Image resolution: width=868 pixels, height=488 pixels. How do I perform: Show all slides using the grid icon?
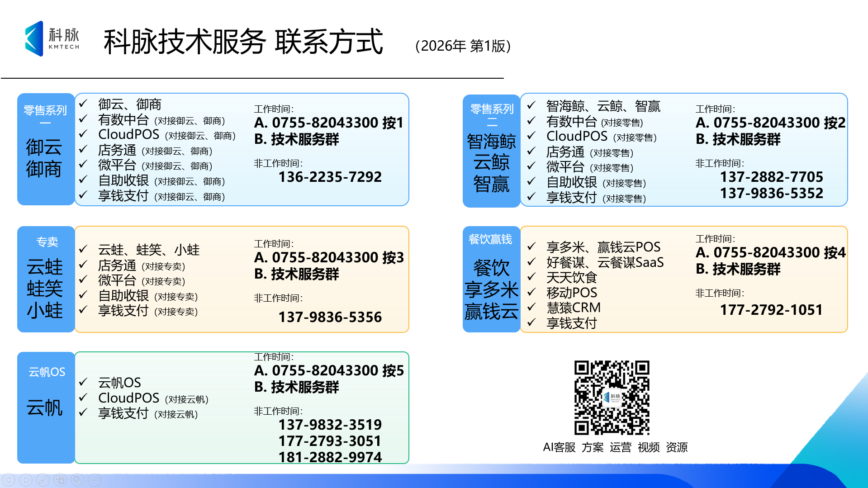click(60, 480)
